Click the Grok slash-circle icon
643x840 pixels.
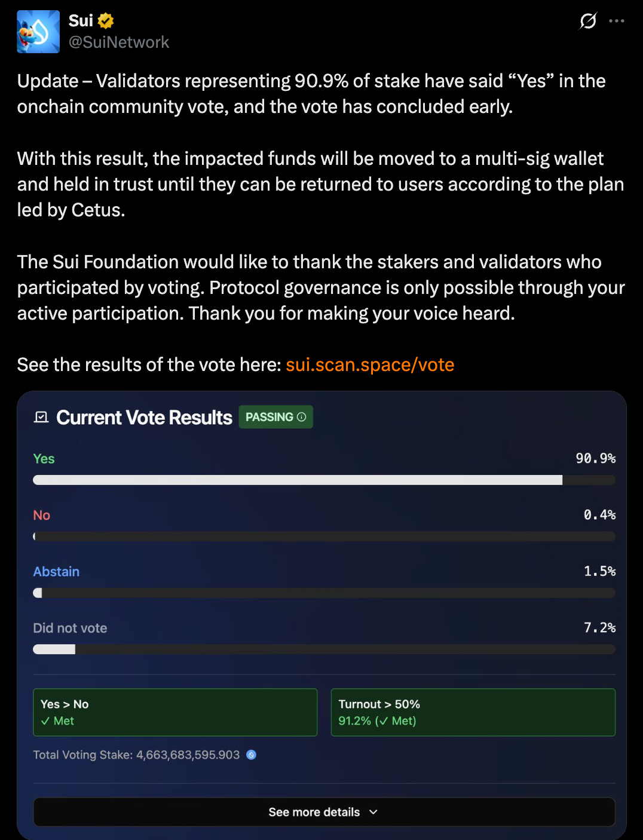[588, 21]
